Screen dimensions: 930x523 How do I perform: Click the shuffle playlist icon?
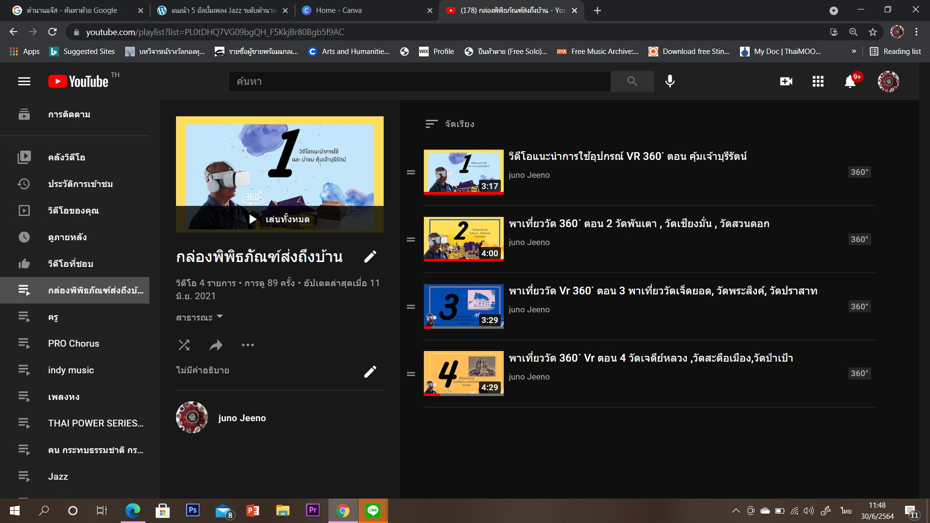point(184,345)
